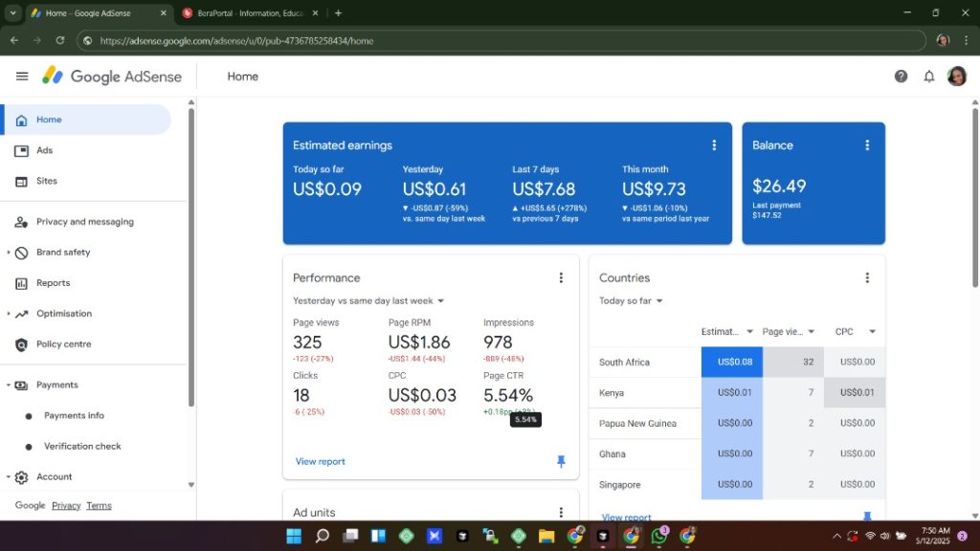Click the Google account profile avatar

[956, 77]
